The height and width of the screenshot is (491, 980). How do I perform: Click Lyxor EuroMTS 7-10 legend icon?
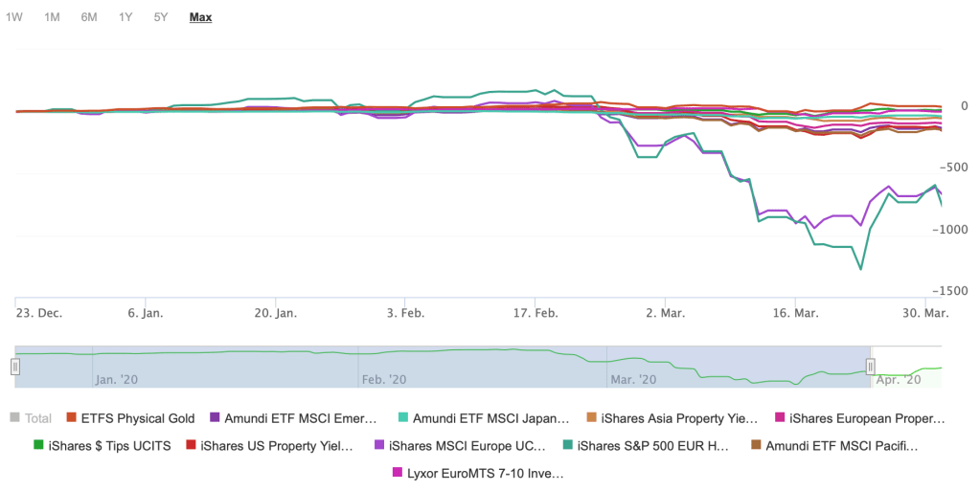point(398,473)
